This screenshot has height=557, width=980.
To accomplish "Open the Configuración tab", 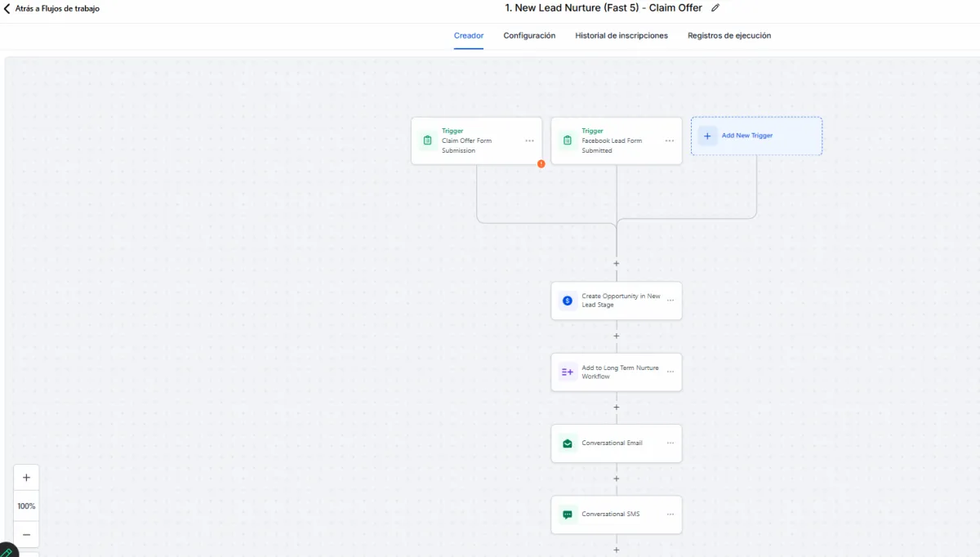I will coord(529,36).
